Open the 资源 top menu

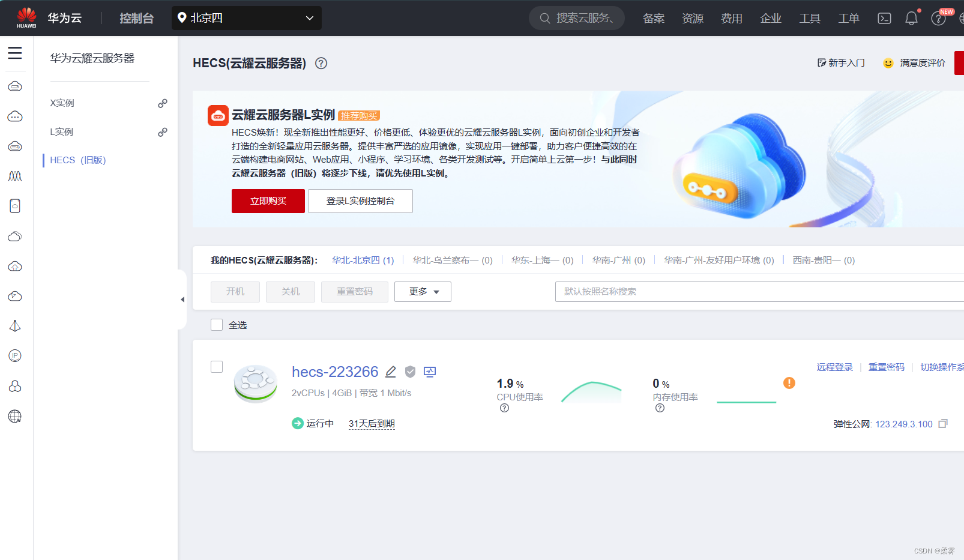click(x=693, y=19)
